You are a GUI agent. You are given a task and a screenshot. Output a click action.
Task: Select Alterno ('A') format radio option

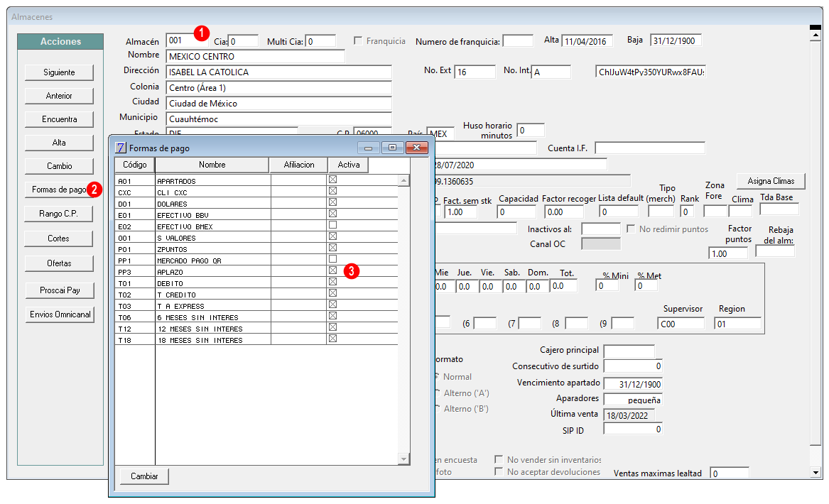point(438,393)
